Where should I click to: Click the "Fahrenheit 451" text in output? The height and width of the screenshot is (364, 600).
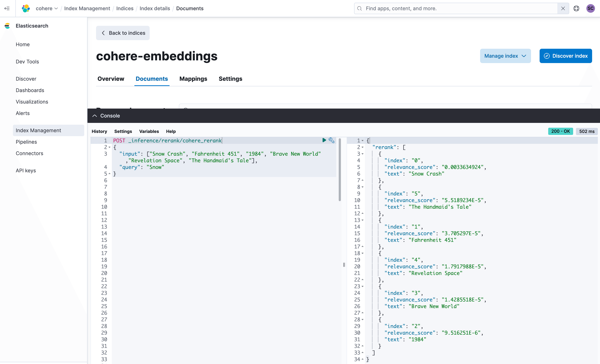click(x=432, y=240)
